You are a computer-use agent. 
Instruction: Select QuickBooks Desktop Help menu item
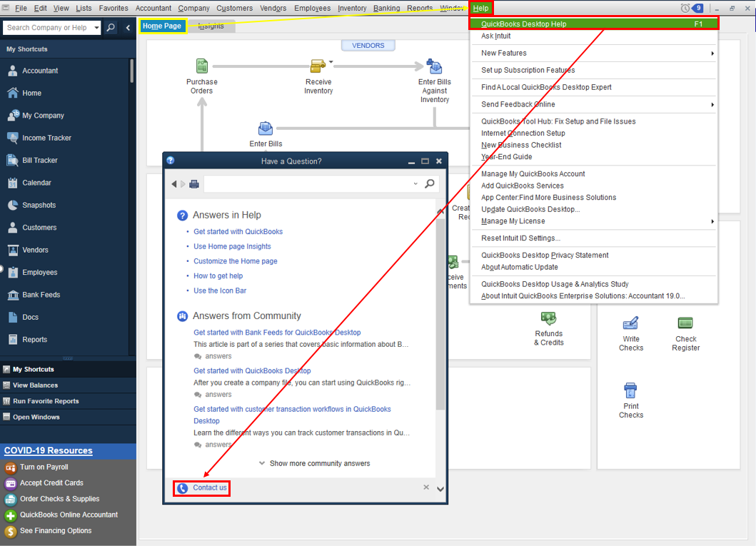pos(594,24)
